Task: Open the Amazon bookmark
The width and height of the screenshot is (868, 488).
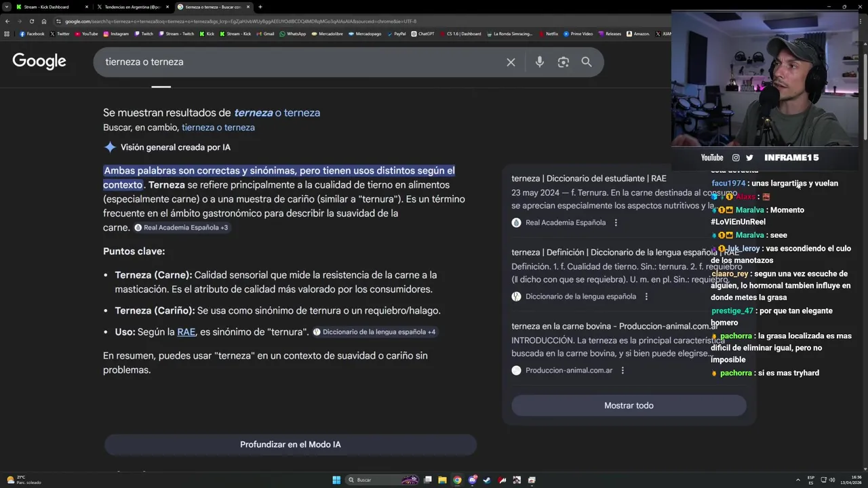Action: (x=638, y=34)
